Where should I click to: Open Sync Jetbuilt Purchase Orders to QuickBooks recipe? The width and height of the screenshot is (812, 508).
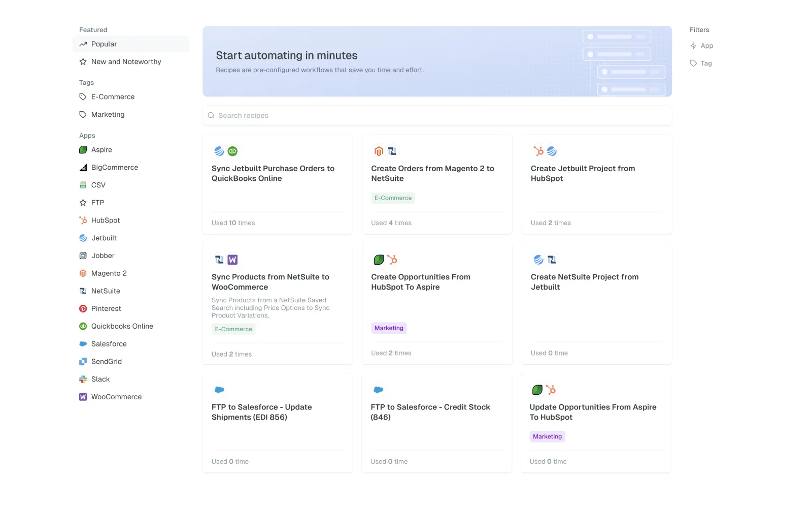[x=273, y=173]
